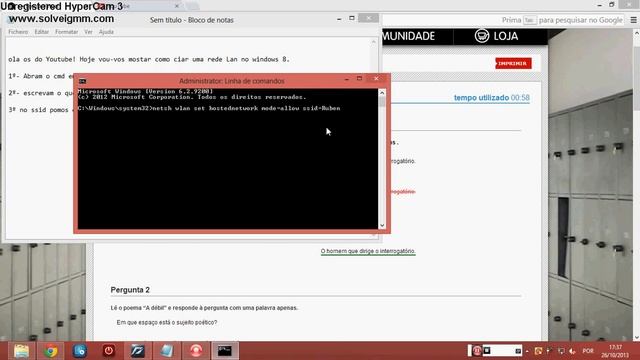Open File Explorer from taskbar

coord(21,351)
